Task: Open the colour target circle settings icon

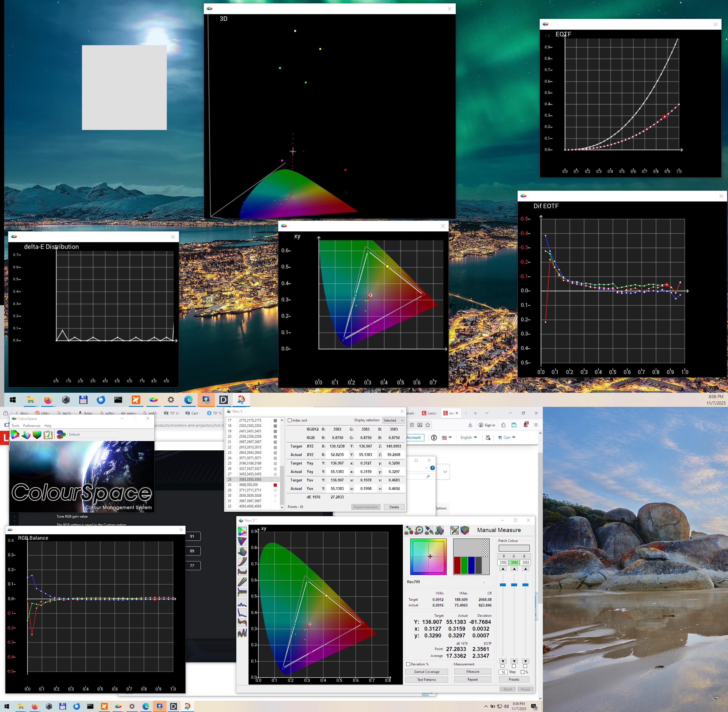Action: tap(419, 530)
